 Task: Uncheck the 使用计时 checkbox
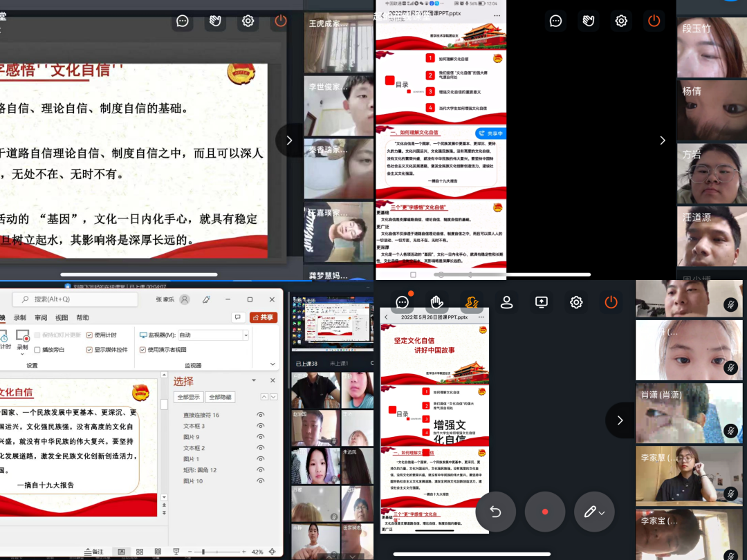(90, 335)
